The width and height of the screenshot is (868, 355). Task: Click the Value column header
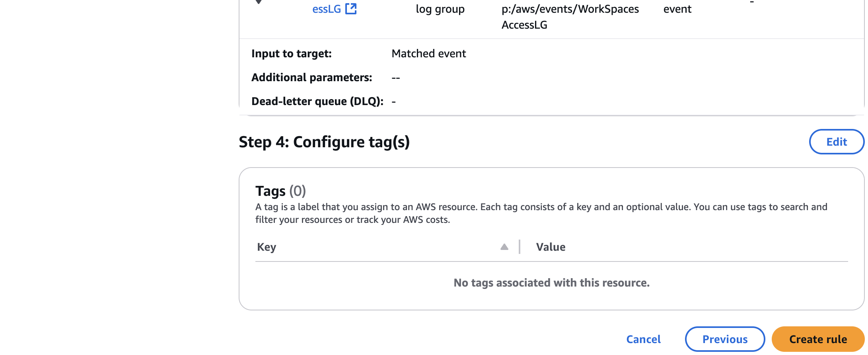[551, 247]
